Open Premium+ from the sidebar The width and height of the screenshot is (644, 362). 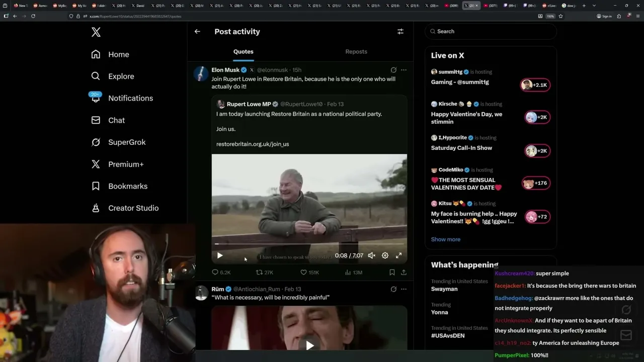117,164
